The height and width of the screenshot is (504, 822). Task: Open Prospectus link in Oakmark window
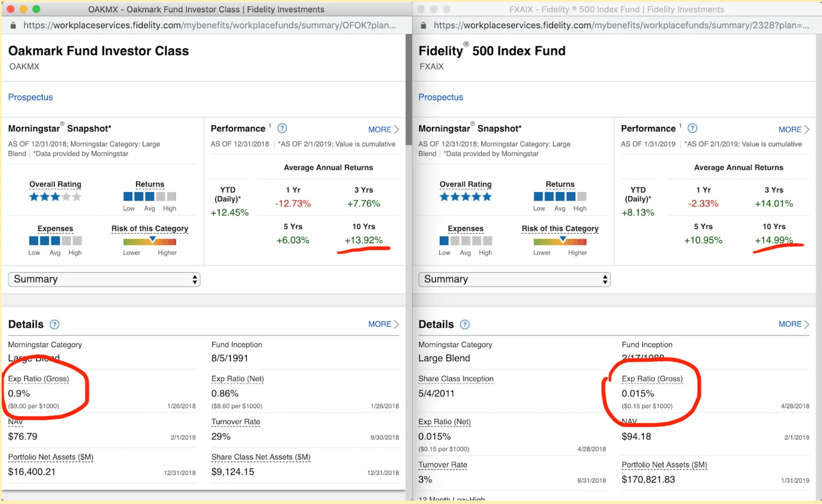pos(30,97)
